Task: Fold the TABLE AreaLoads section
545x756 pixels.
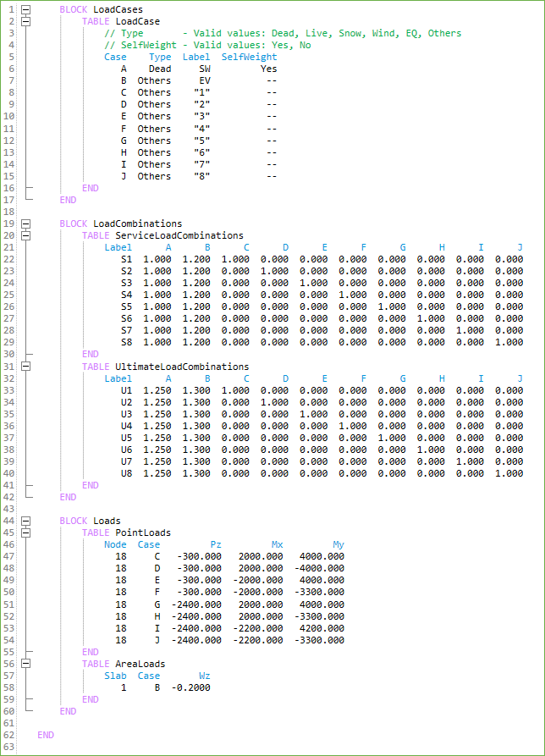Action: pos(25,664)
